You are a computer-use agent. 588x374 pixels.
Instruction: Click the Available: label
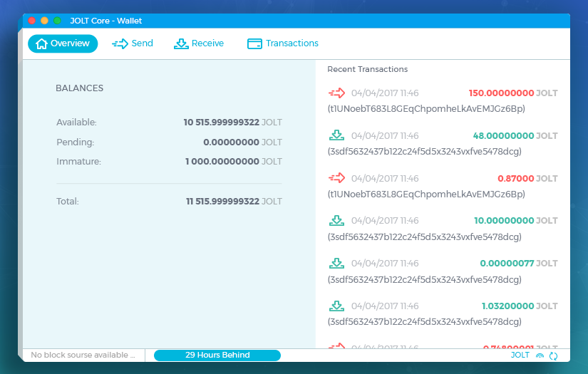point(76,122)
